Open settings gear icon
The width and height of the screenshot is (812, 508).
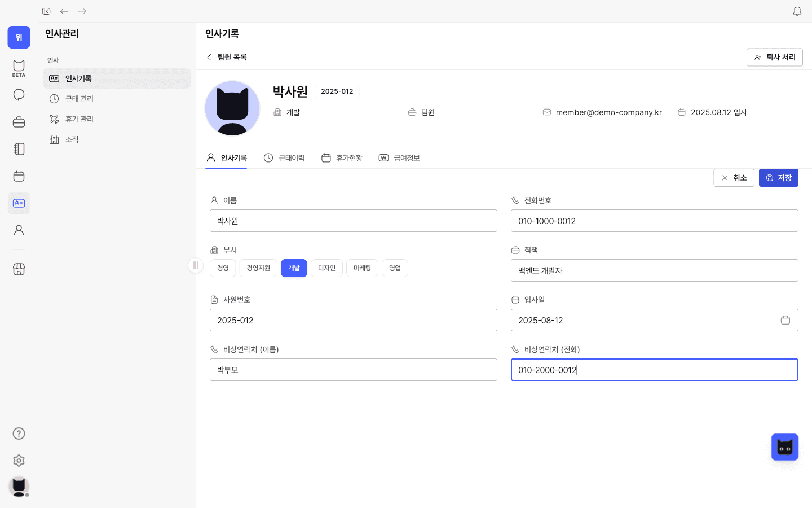tap(19, 461)
